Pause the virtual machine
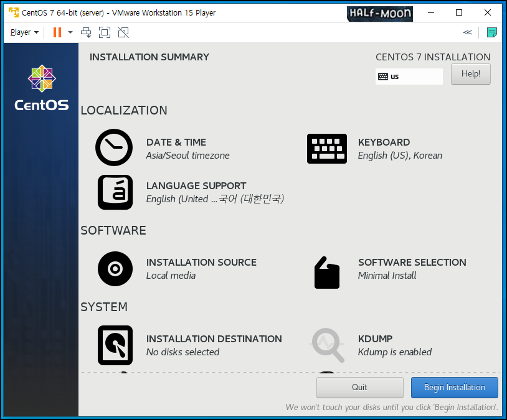Viewport: 507px width, 420px height. 57,32
